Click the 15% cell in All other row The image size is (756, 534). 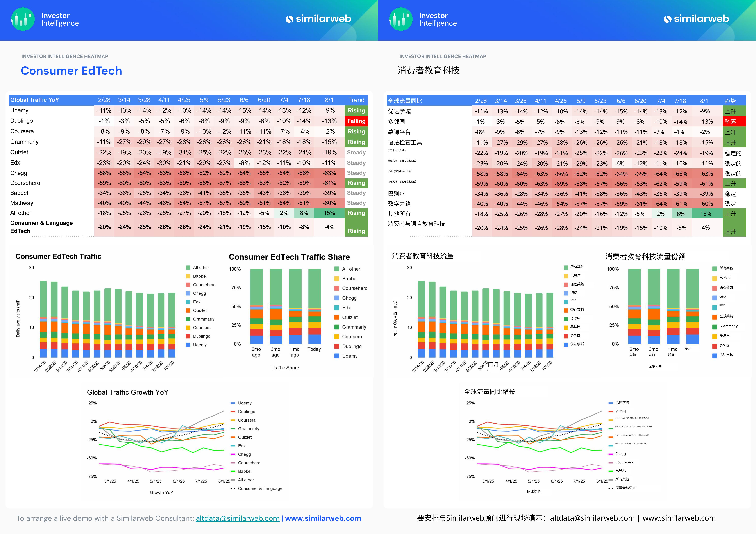329,213
